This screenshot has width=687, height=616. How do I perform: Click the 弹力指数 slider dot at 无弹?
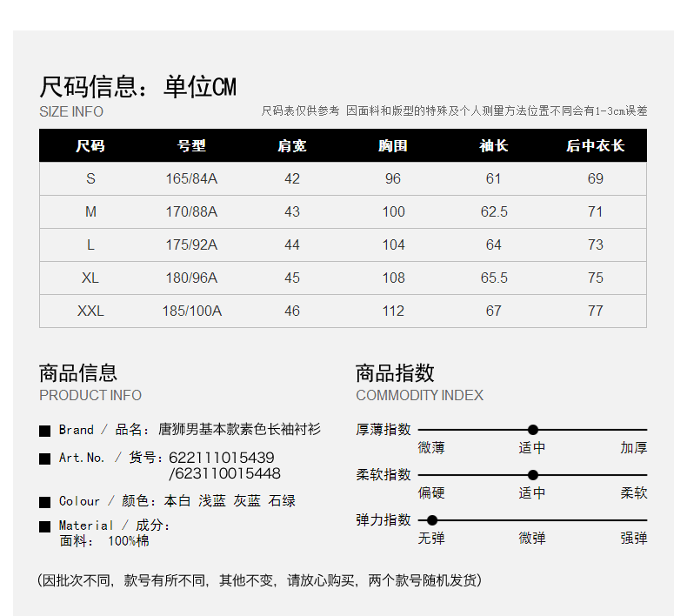coord(432,520)
